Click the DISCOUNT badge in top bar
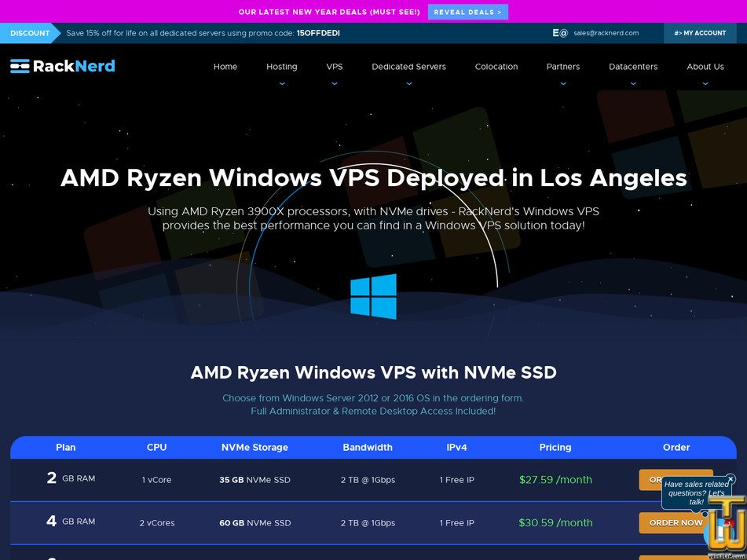Viewport: 747px width, 560px height. pyautogui.click(x=30, y=33)
